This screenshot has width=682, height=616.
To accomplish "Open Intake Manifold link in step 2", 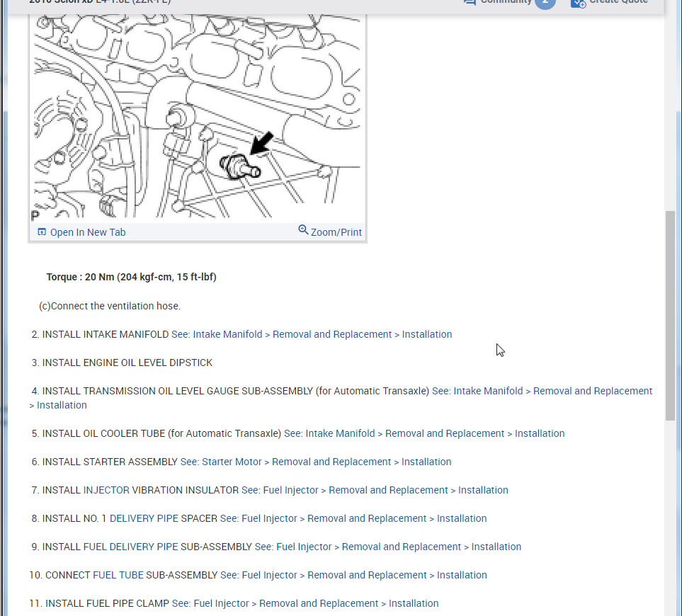I will click(312, 334).
